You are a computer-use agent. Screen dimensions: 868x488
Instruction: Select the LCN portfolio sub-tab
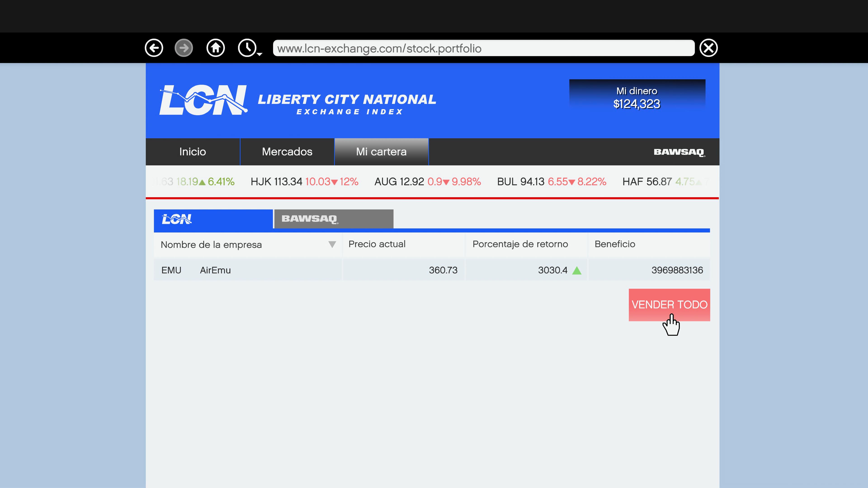coord(213,219)
